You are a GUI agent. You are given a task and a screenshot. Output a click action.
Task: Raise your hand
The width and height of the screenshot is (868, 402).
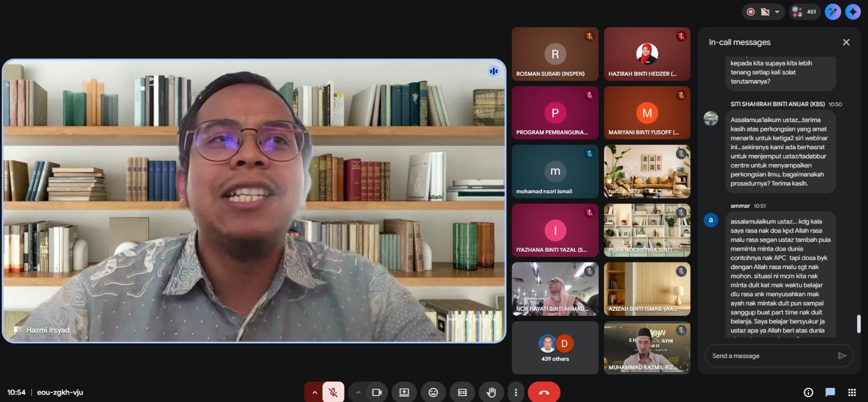pyautogui.click(x=491, y=392)
